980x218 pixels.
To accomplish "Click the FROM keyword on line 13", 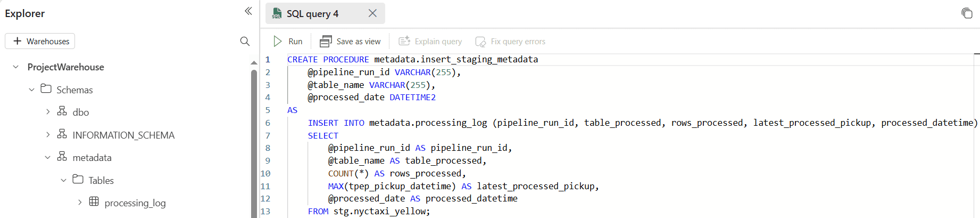I will coord(318,212).
